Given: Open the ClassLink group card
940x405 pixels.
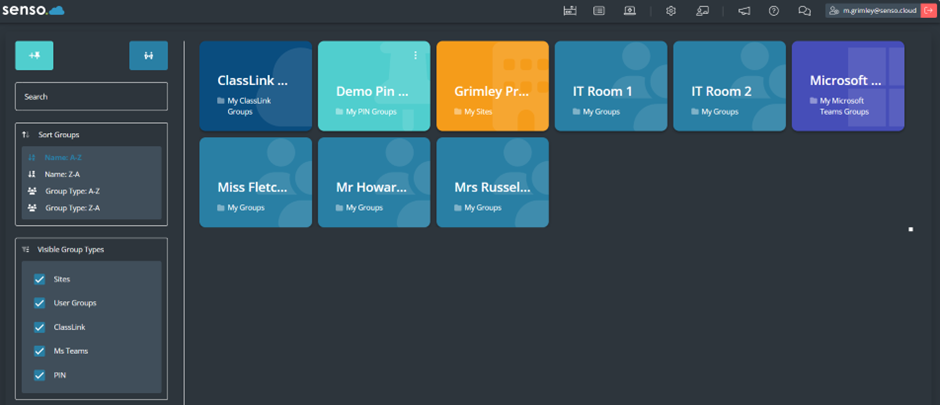Looking at the screenshot, I should (x=255, y=86).
